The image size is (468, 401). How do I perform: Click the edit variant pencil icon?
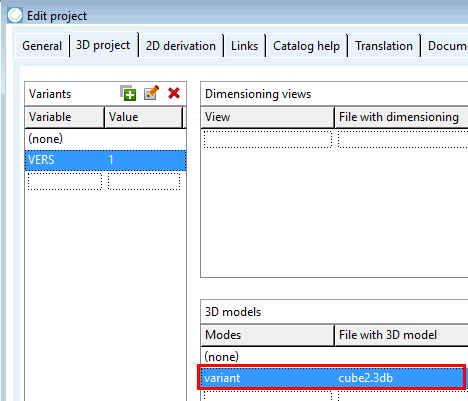(151, 93)
